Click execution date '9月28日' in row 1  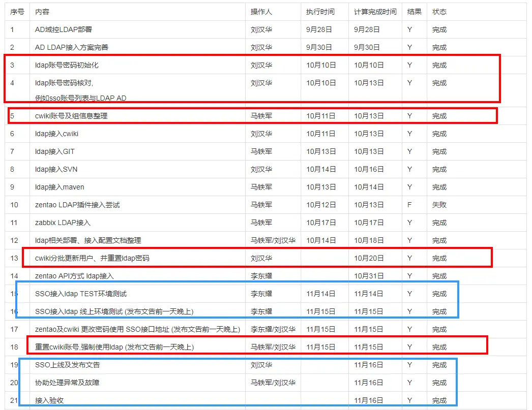319,29
